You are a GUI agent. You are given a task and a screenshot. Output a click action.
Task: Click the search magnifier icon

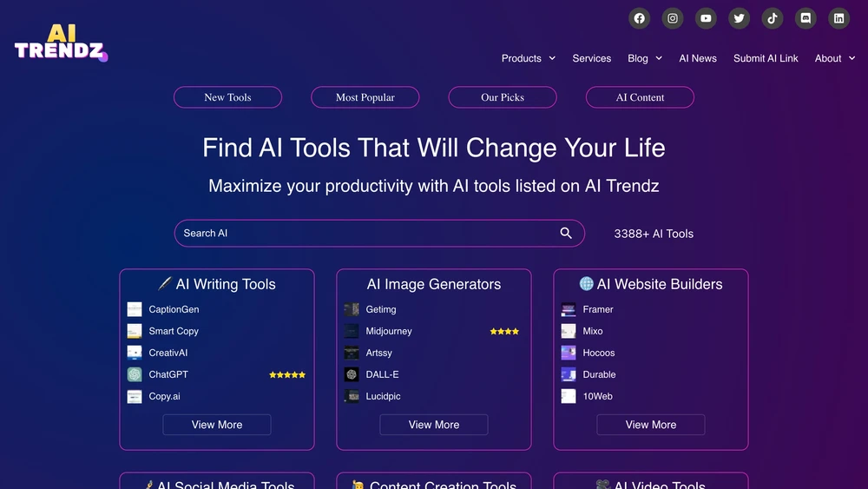pyautogui.click(x=566, y=233)
